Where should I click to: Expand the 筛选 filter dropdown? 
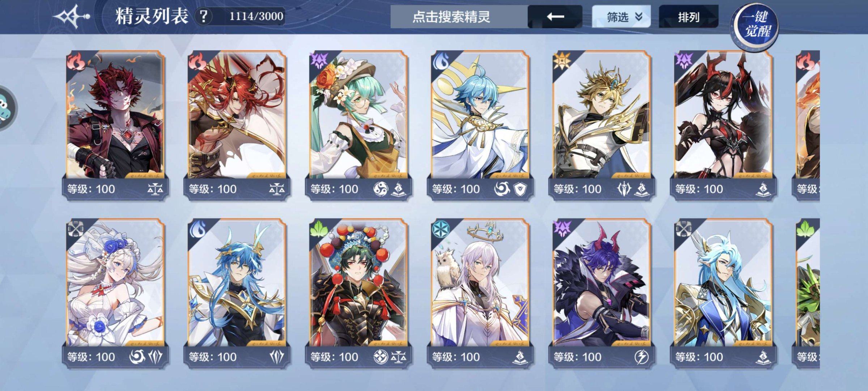621,17
